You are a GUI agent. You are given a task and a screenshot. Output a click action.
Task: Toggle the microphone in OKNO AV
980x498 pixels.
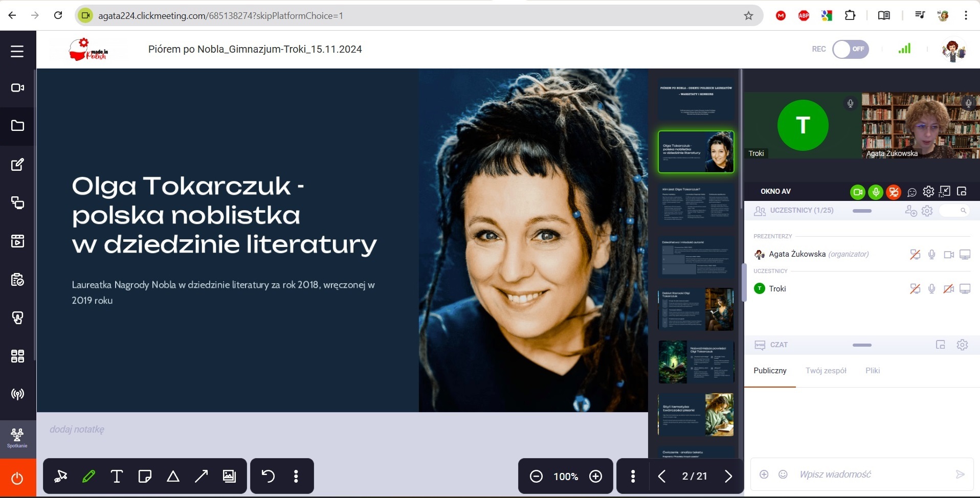click(876, 192)
